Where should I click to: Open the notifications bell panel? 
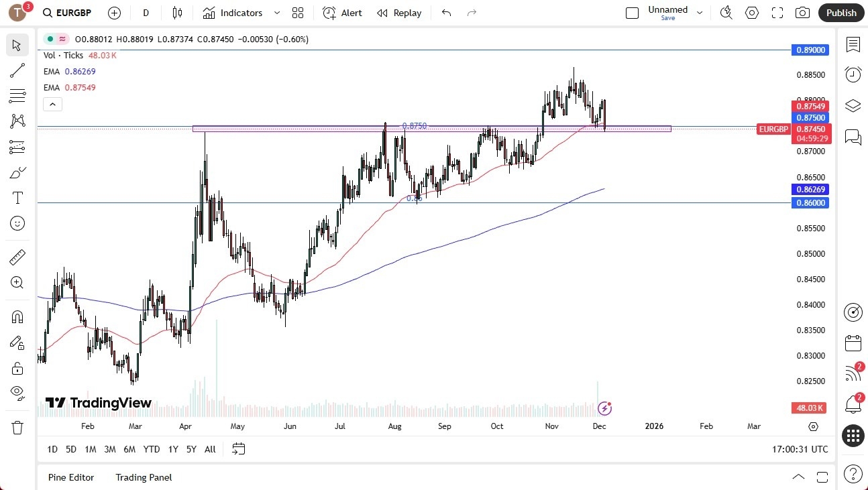coord(853,402)
